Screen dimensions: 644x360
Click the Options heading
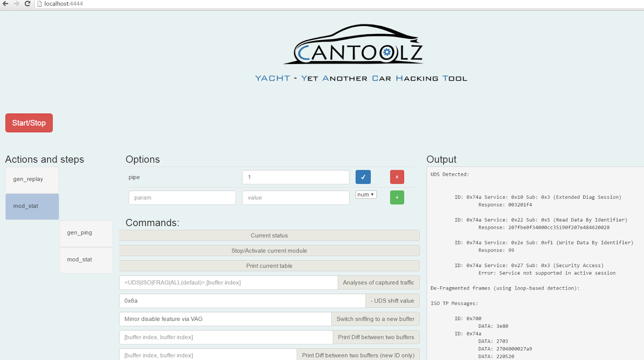click(143, 160)
